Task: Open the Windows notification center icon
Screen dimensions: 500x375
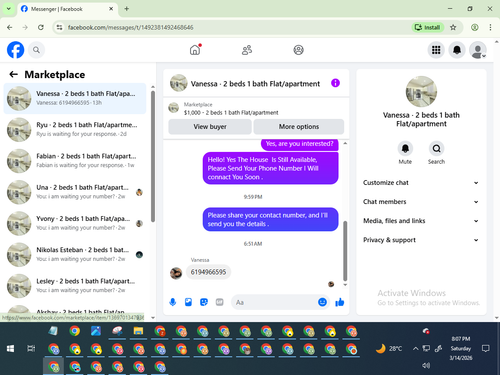Action: 486,349
